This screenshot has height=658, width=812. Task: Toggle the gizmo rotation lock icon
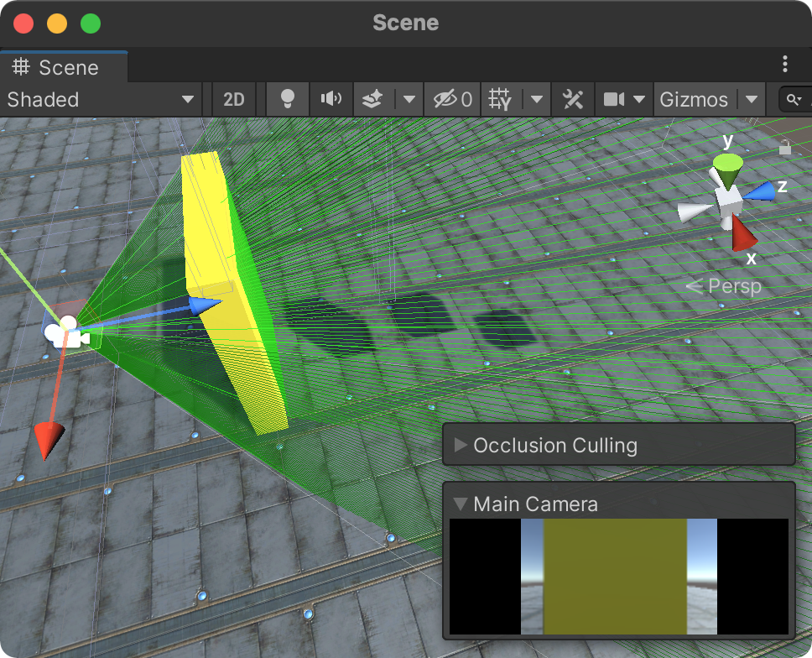tap(785, 147)
